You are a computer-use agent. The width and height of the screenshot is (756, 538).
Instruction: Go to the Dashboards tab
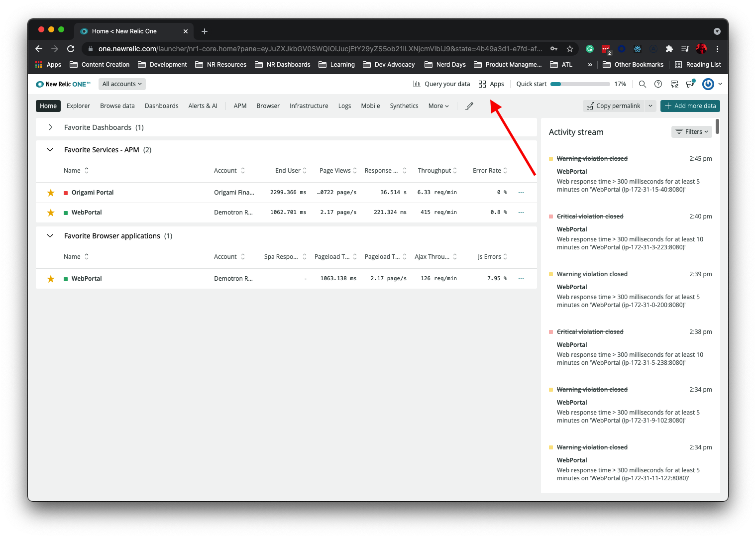[x=162, y=106]
